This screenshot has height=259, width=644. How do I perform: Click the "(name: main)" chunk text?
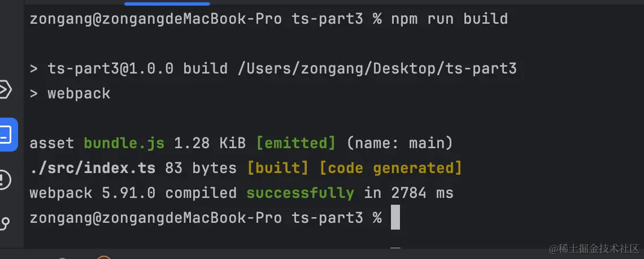pos(399,143)
